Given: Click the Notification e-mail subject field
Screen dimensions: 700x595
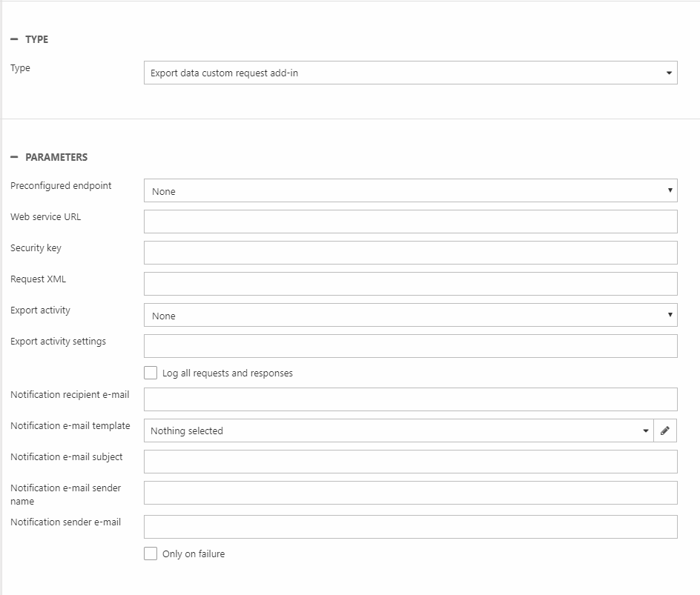Looking at the screenshot, I should coord(410,462).
